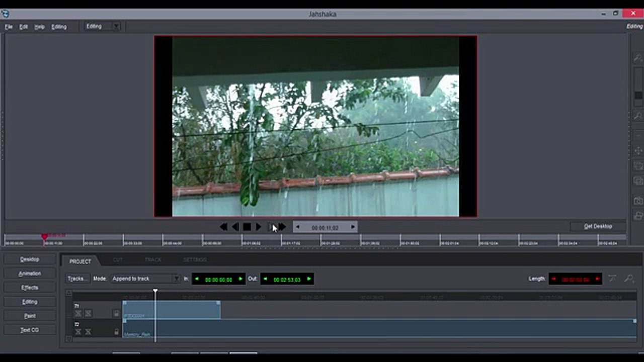Select the TRACK tab
644x362 pixels.
153,260
